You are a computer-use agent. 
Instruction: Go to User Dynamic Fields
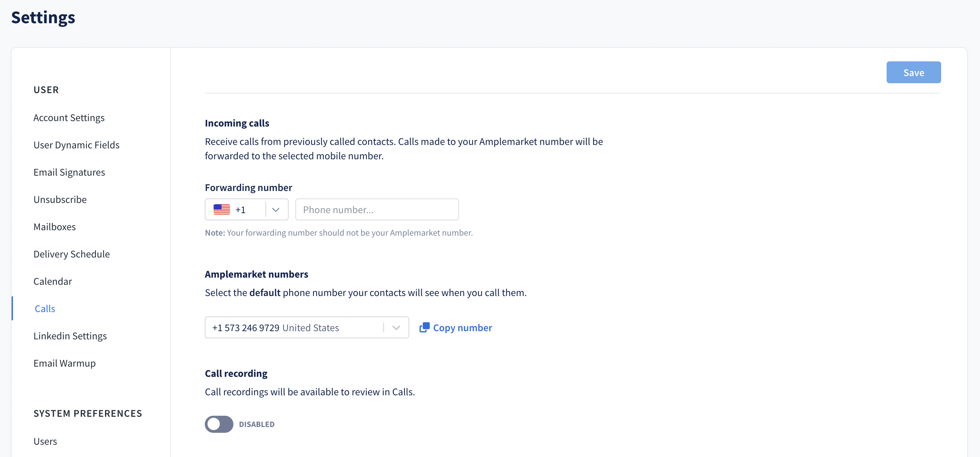tap(76, 145)
